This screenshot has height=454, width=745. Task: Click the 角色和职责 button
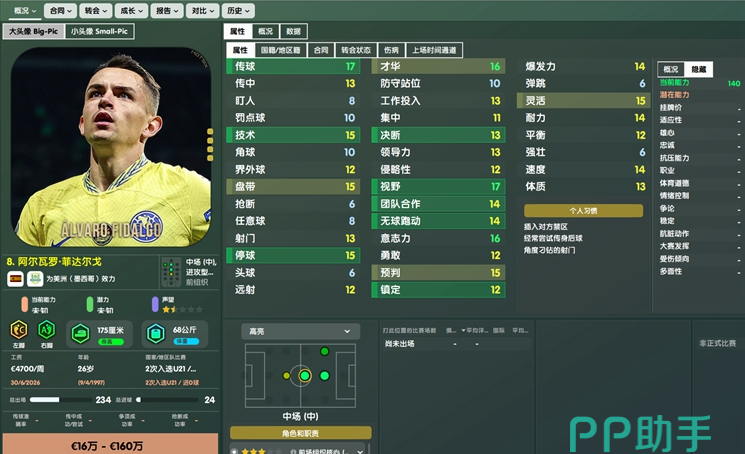coord(300,433)
